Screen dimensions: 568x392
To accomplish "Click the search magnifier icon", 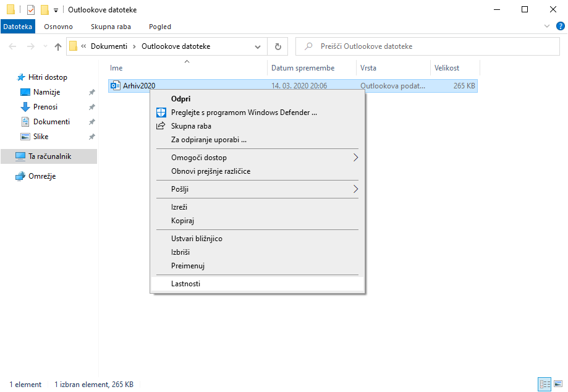I will pyautogui.click(x=308, y=46).
